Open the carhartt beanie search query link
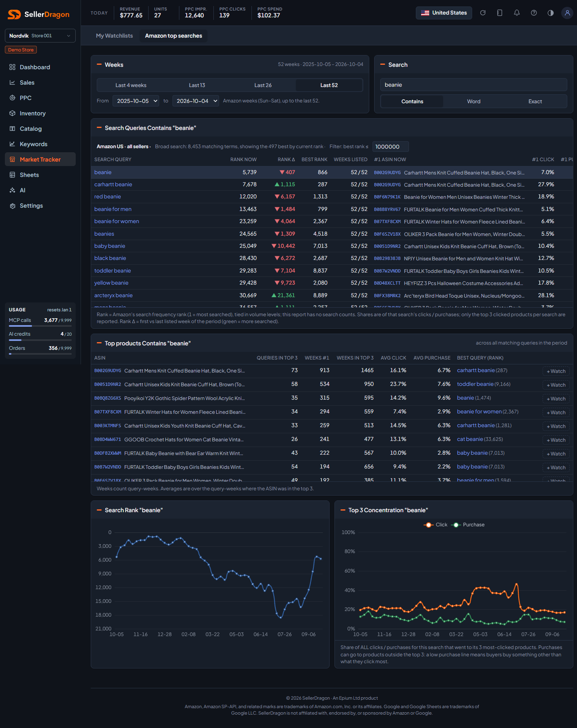 pyautogui.click(x=113, y=184)
